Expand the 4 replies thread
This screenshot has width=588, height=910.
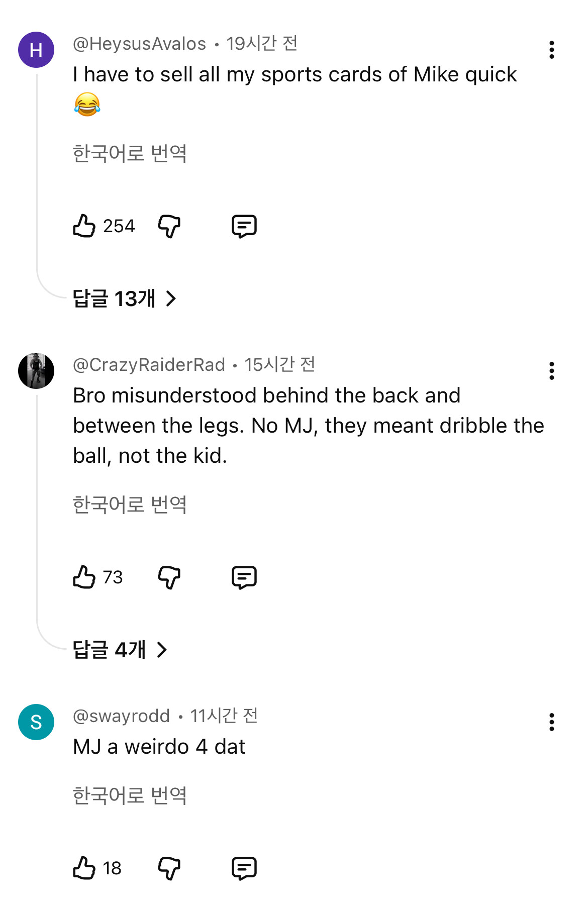coord(120,650)
